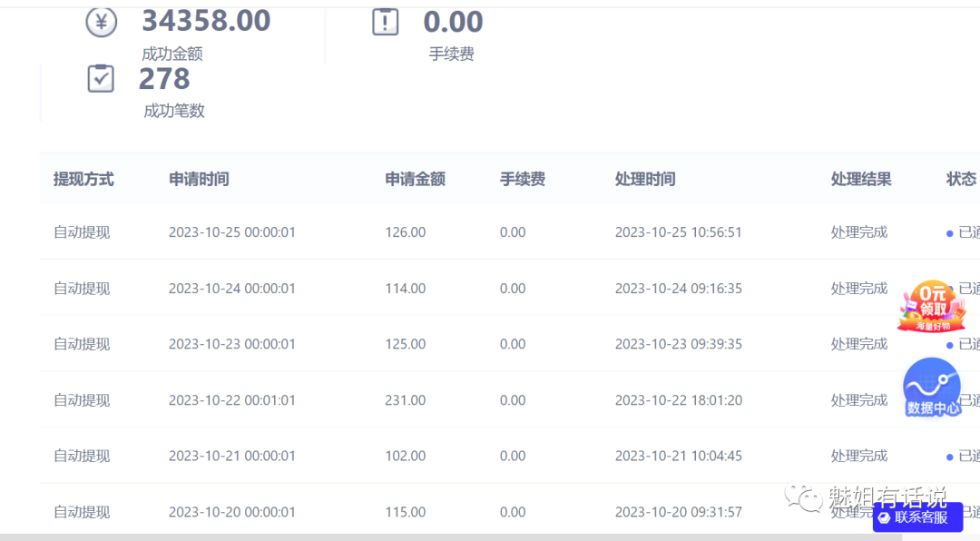Click the 申请金额 column header
Image resolution: width=980 pixels, height=541 pixels.
(415, 179)
